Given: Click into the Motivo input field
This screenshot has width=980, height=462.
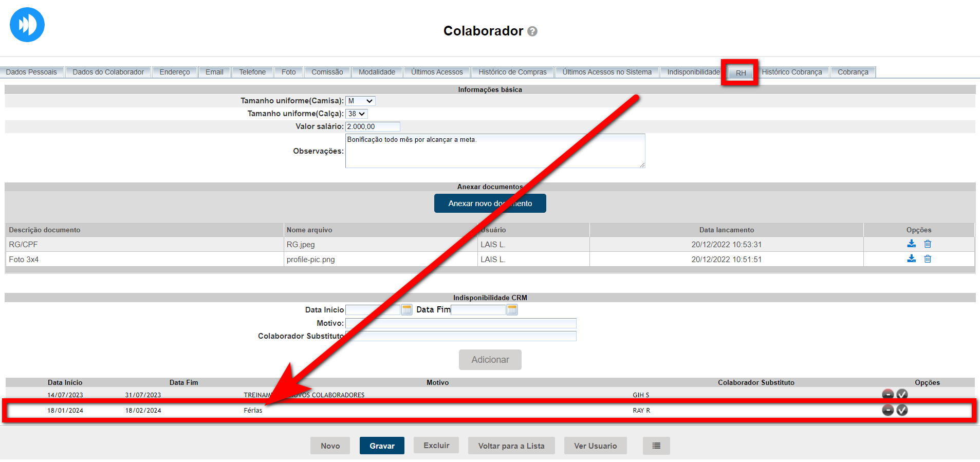Looking at the screenshot, I should click(460, 323).
